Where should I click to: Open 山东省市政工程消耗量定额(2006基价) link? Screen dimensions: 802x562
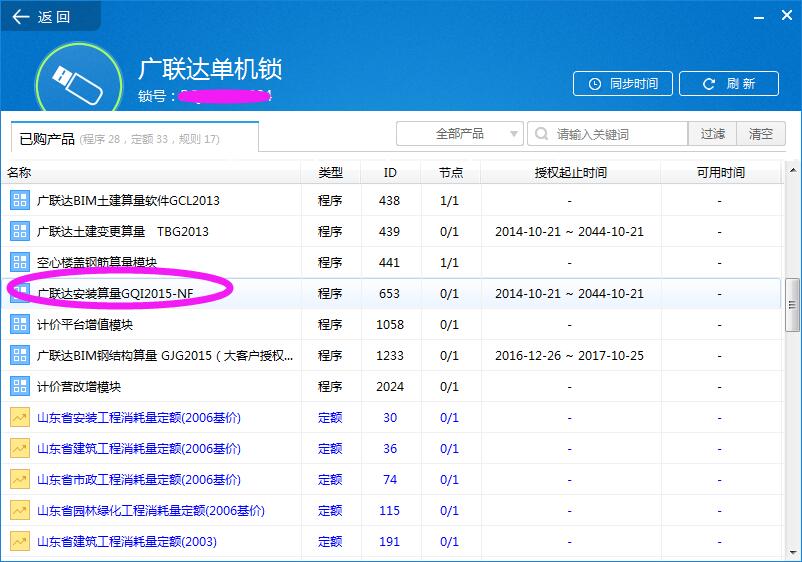(139, 480)
